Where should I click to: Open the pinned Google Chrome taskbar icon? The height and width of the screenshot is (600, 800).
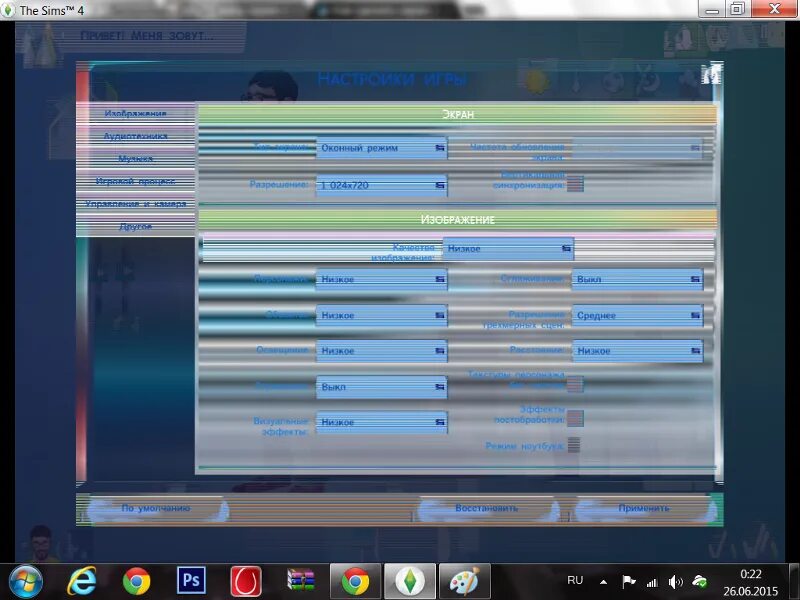click(136, 581)
